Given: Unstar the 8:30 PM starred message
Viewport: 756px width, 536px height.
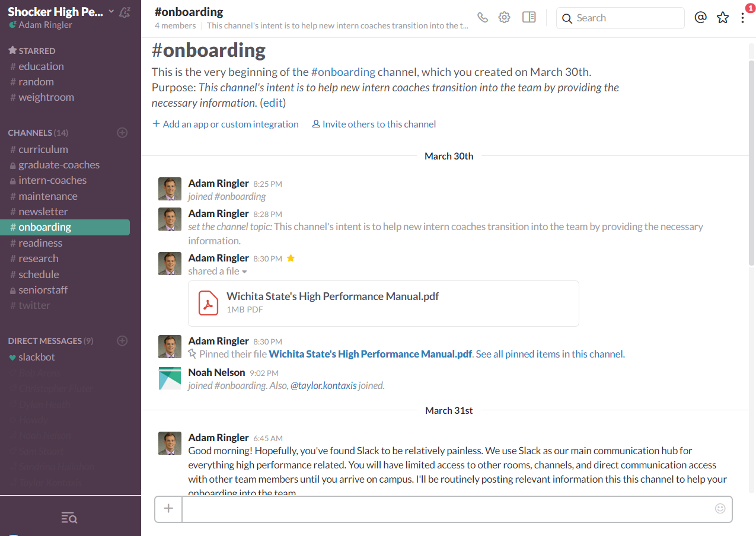Looking at the screenshot, I should [x=290, y=257].
